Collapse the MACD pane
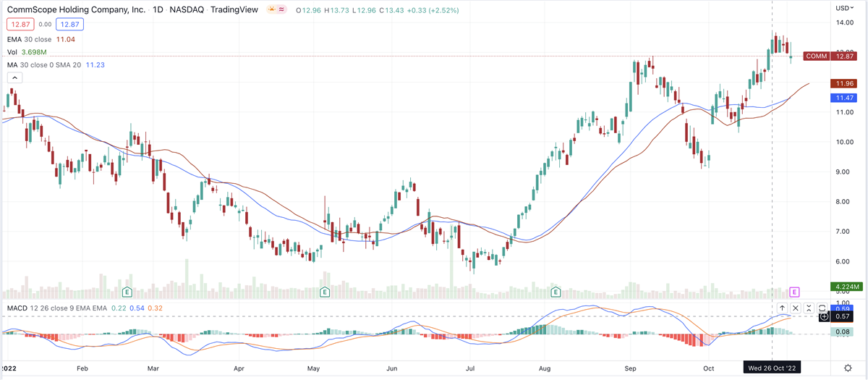868x380 pixels. (809, 308)
